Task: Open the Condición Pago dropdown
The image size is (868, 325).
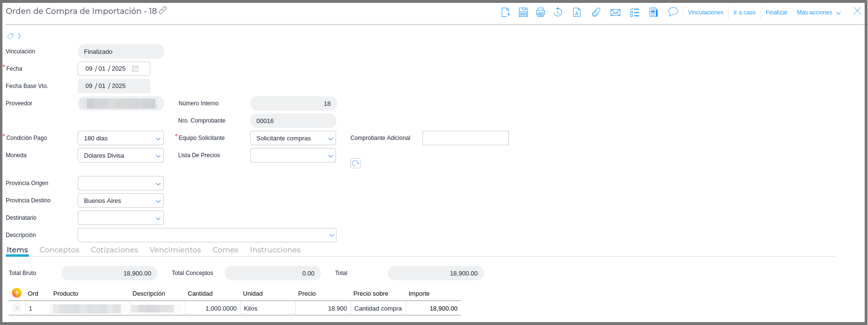Action: pos(121,138)
